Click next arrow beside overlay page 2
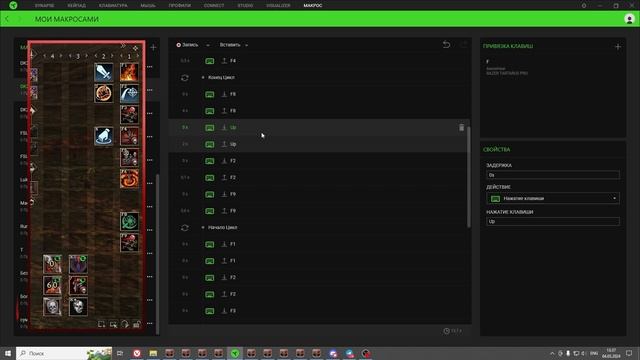Viewport: 640px width, 360px height. [x=112, y=56]
